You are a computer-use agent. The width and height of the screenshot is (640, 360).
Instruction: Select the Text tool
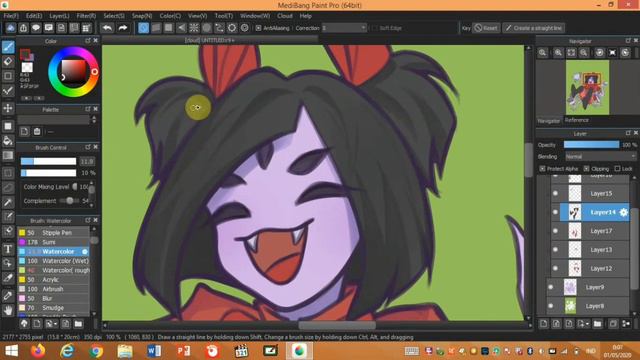[x=8, y=249]
